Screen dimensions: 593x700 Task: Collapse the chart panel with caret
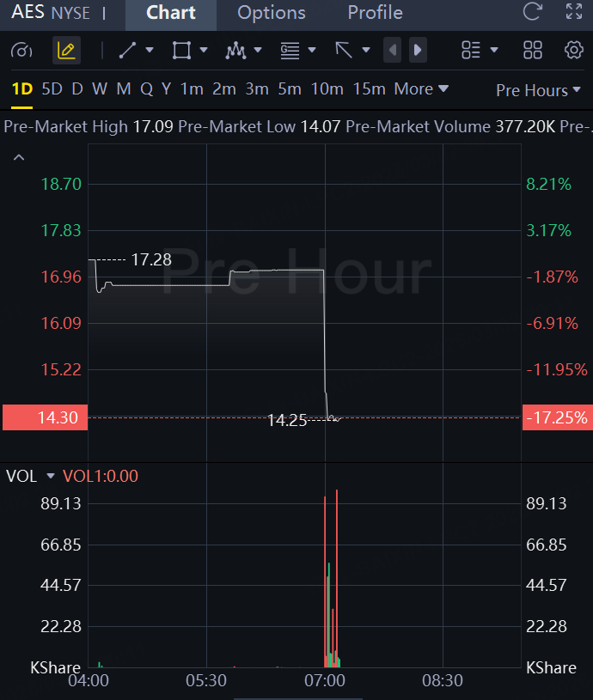[19, 157]
